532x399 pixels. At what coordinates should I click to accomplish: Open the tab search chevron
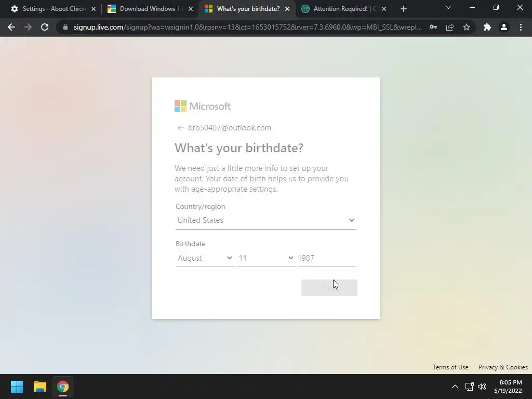pos(448,7)
